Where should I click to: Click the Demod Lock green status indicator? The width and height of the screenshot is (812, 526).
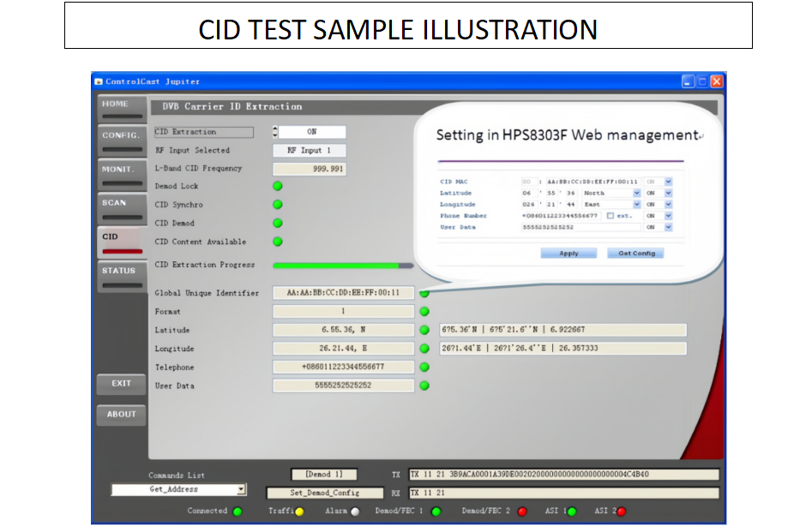coord(278,186)
